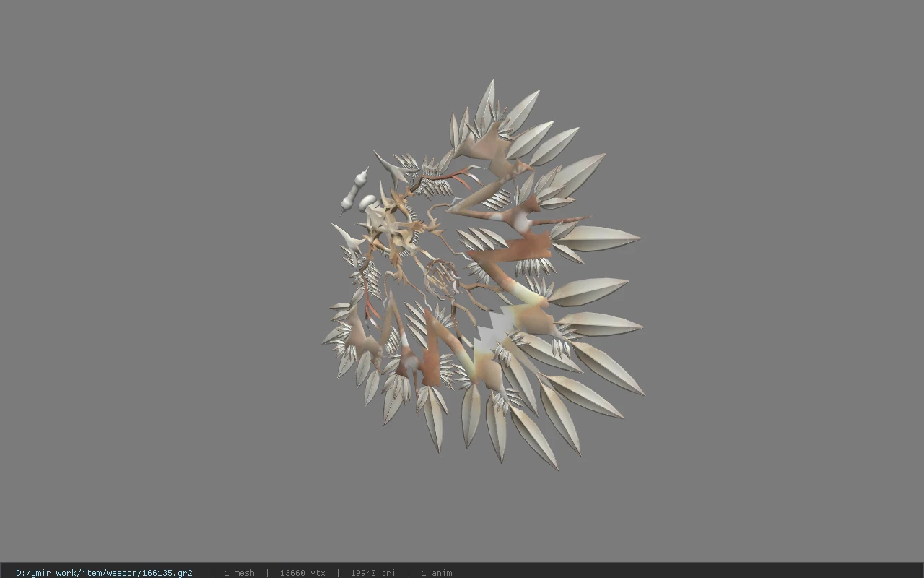Click the file path D:/ymir work/item/weapon/166135.gr2
Image resolution: width=924 pixels, height=578 pixels.
(x=104, y=573)
